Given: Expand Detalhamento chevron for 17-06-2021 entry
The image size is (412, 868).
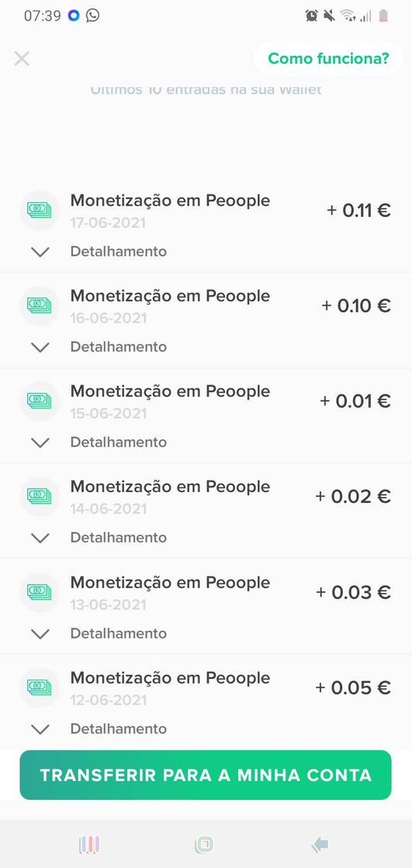Looking at the screenshot, I should pos(40,252).
